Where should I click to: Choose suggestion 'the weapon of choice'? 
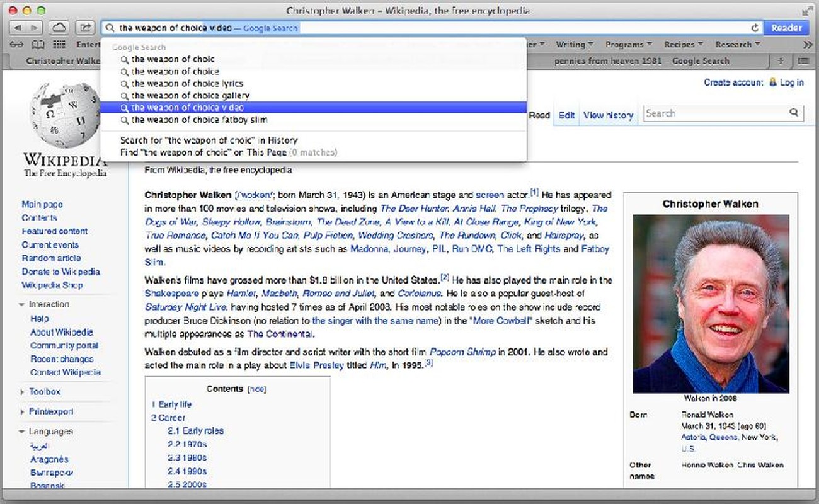pyautogui.click(x=313, y=71)
